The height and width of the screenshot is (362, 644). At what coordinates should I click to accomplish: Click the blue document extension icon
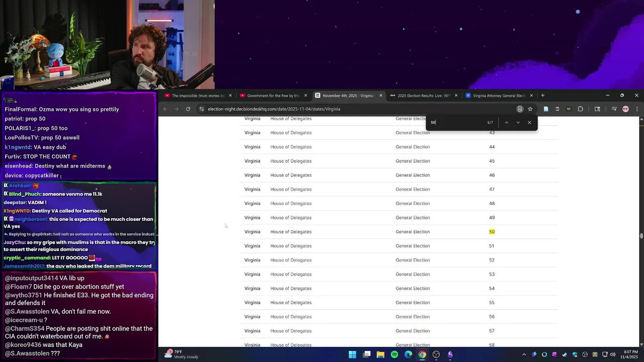pos(546,109)
